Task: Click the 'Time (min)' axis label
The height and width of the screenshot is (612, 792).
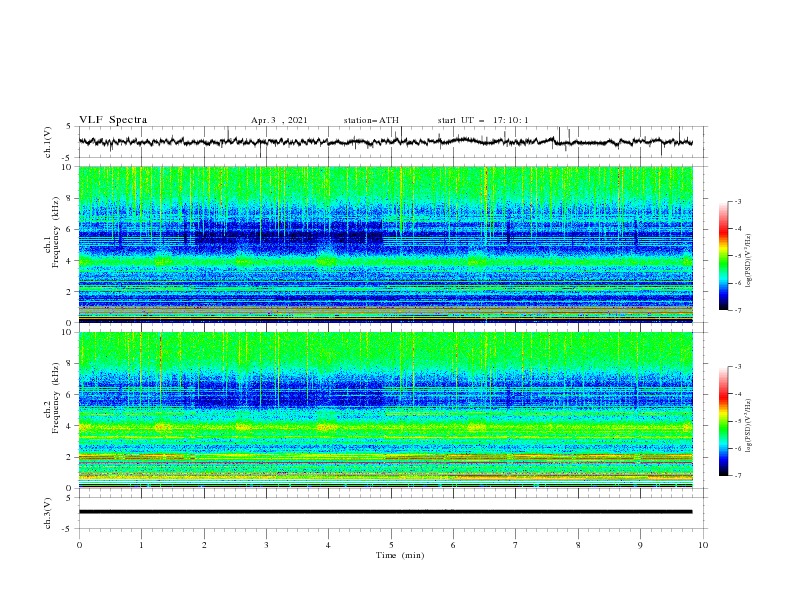Action: tap(400, 555)
